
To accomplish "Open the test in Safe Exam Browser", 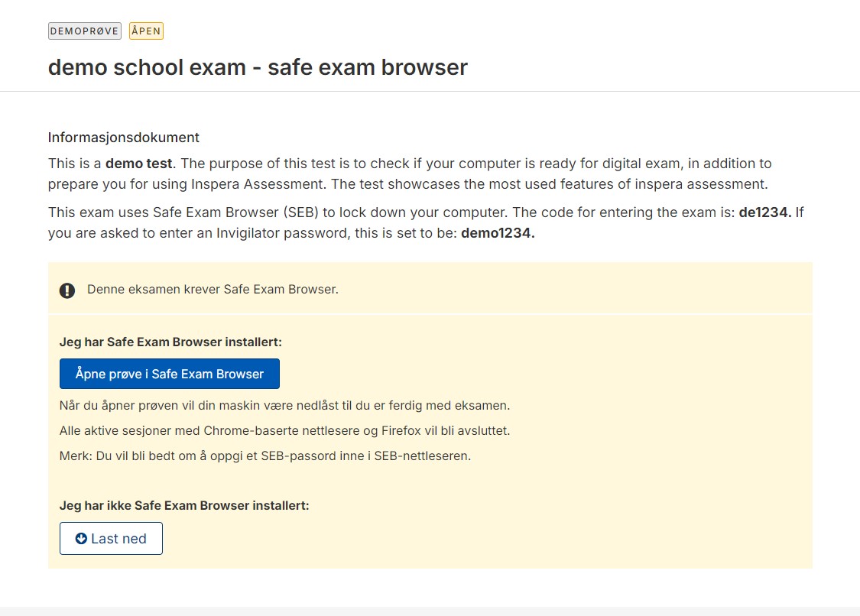I will 170,374.
